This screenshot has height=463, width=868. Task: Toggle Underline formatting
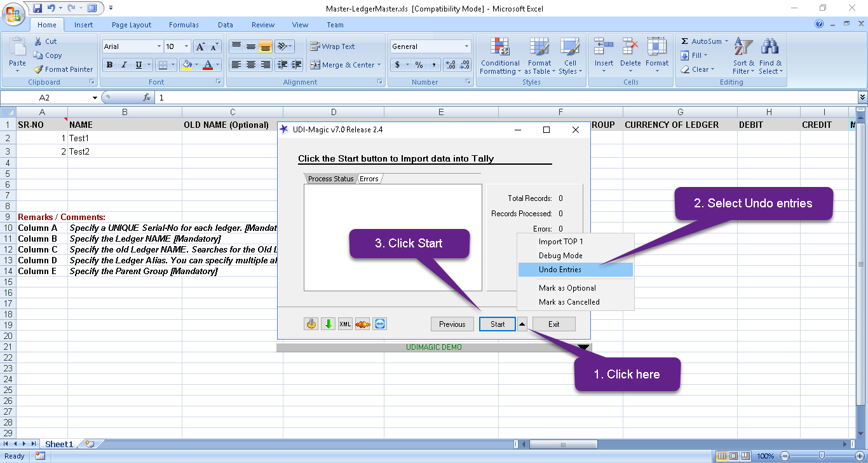click(x=139, y=65)
